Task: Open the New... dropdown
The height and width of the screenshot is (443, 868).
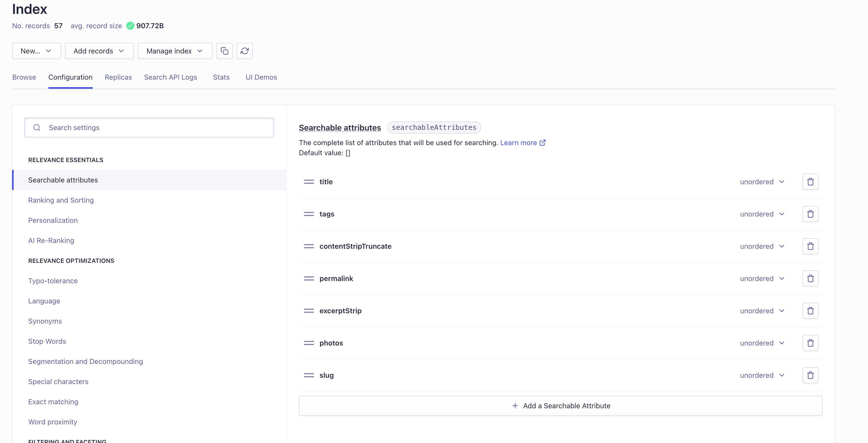Action: pyautogui.click(x=36, y=51)
